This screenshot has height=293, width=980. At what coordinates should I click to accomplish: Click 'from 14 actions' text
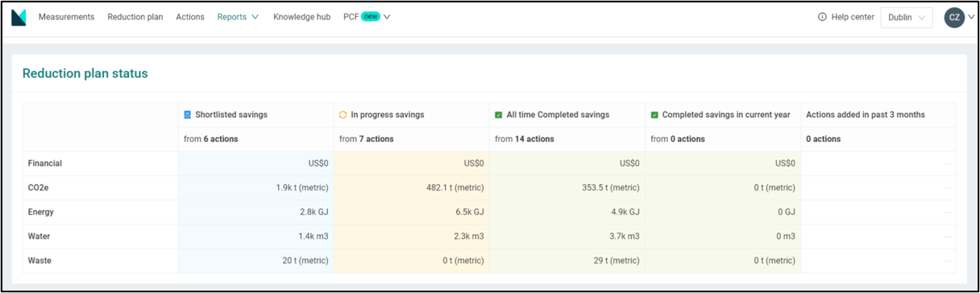pos(525,139)
